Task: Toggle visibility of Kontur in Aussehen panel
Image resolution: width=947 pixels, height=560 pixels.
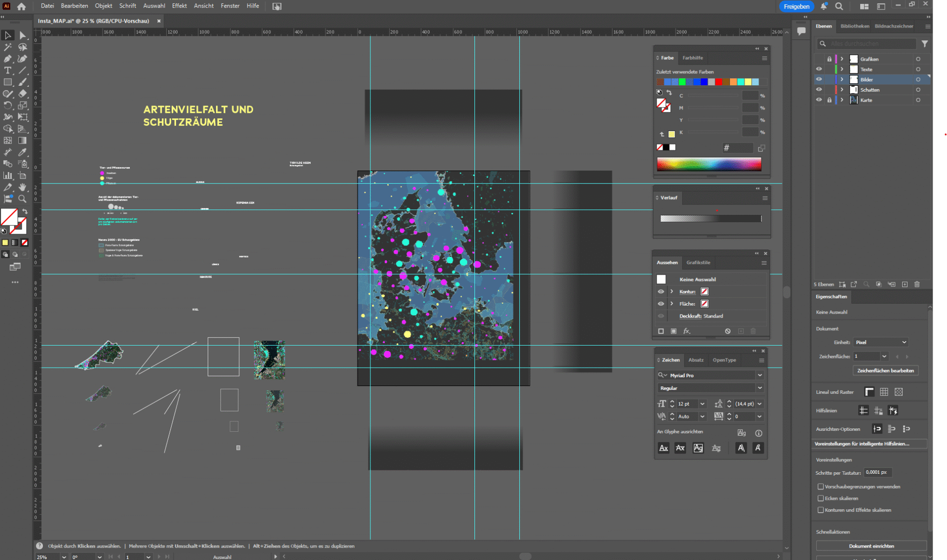Action: [x=661, y=291]
